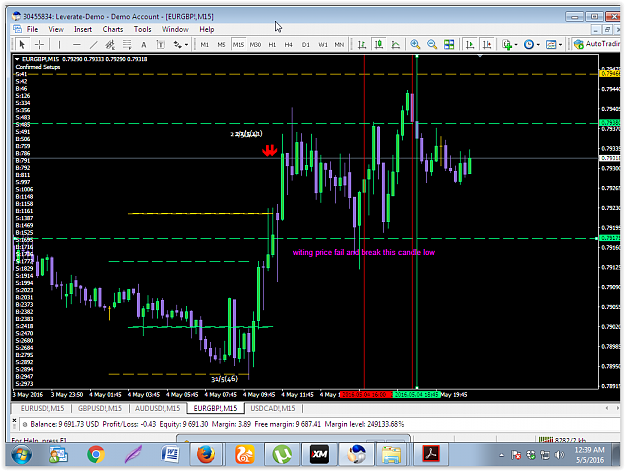Switch to EURUSD!,M15 chart tab
This screenshot has width=625, height=471.
pos(42,408)
